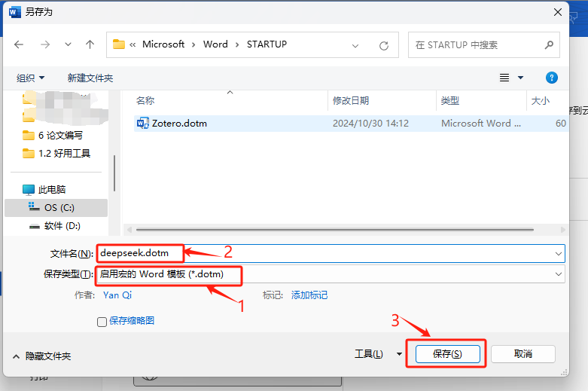588x391 pixels.
Task: Collapse folders with 隐藏文件夹
Action: click(x=41, y=356)
